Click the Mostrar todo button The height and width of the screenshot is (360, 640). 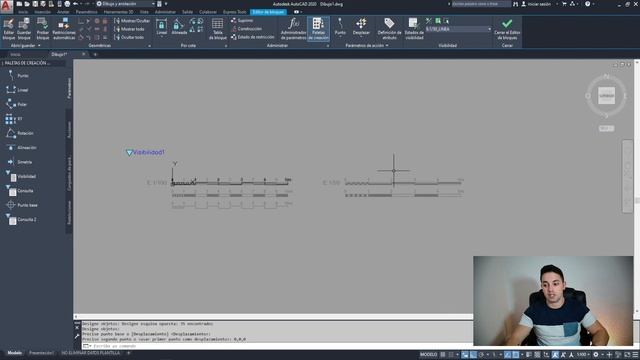click(x=129, y=29)
